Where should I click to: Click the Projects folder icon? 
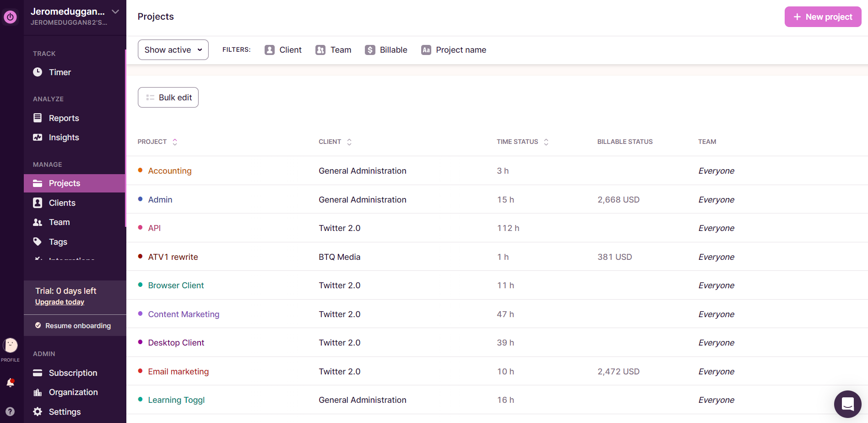coord(38,183)
